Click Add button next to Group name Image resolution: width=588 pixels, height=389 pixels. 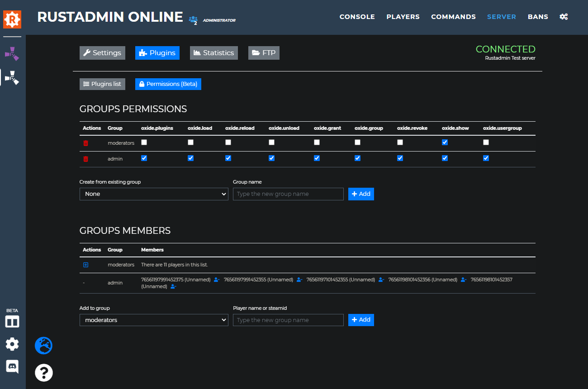click(361, 194)
